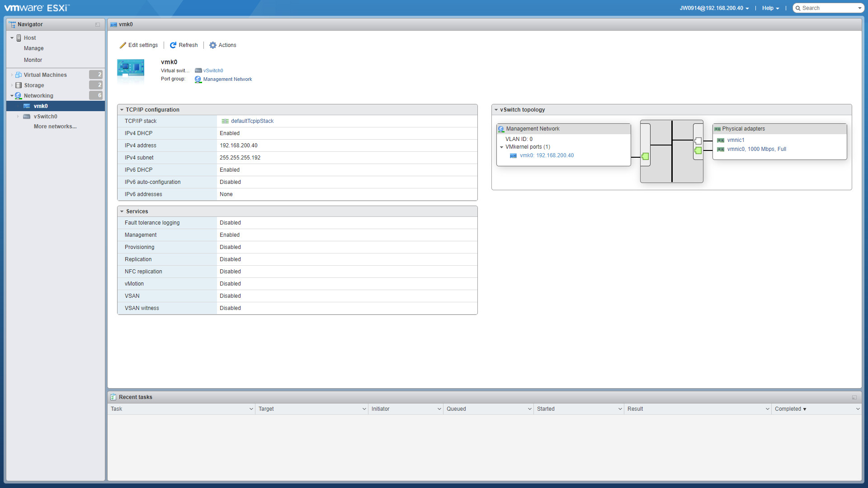Collapse the Host tree node
The height and width of the screenshot is (488, 868).
pyautogui.click(x=12, y=38)
